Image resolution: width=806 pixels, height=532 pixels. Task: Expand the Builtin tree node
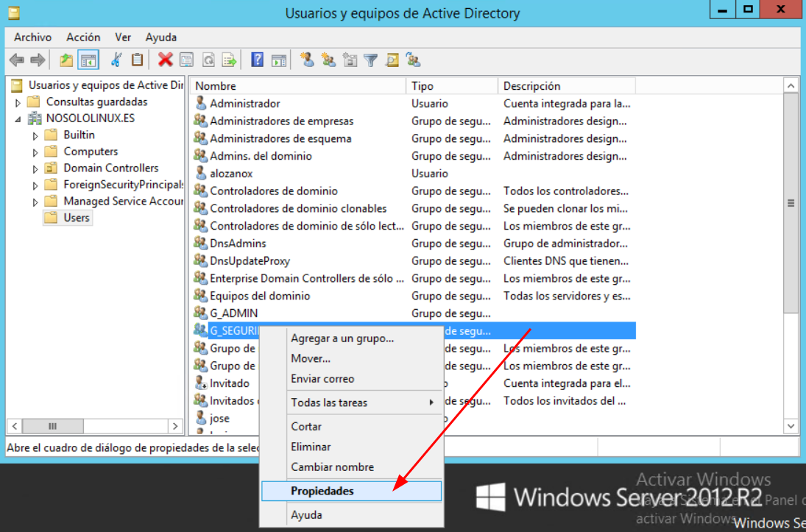tap(35, 135)
